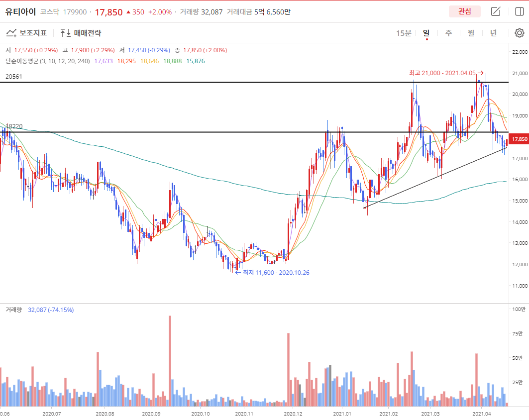
Task: Click the 2020.12 date axis label
Action: [293, 414]
